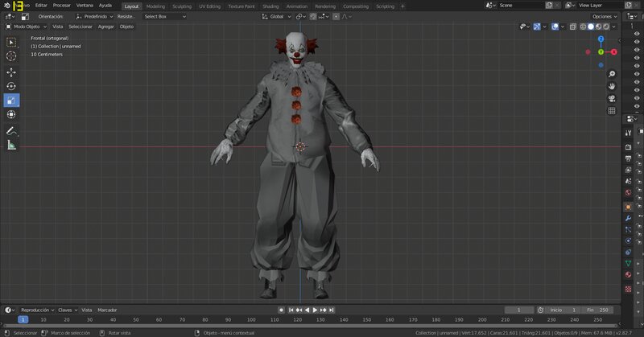Screen dimensions: 644x337
Task: Switch to rendered shading
Action: coord(606,27)
